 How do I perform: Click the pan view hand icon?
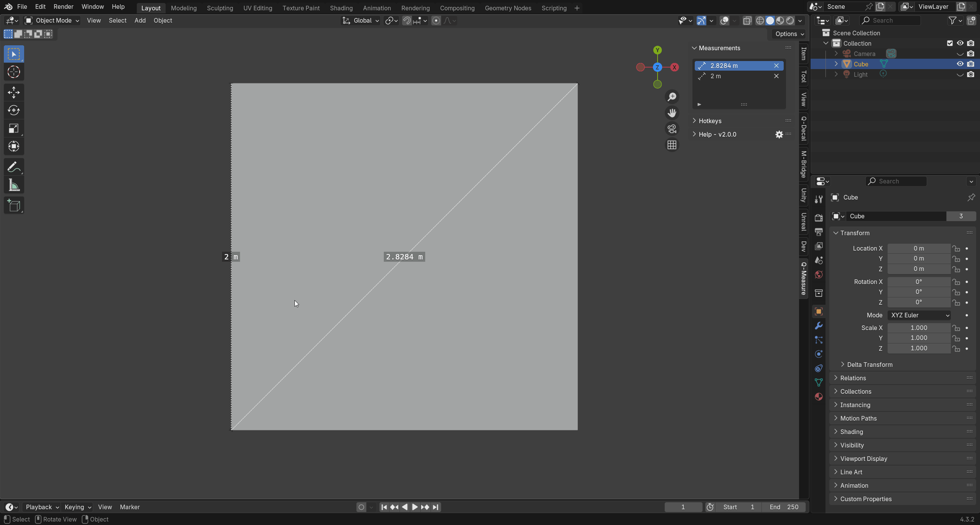(x=672, y=113)
